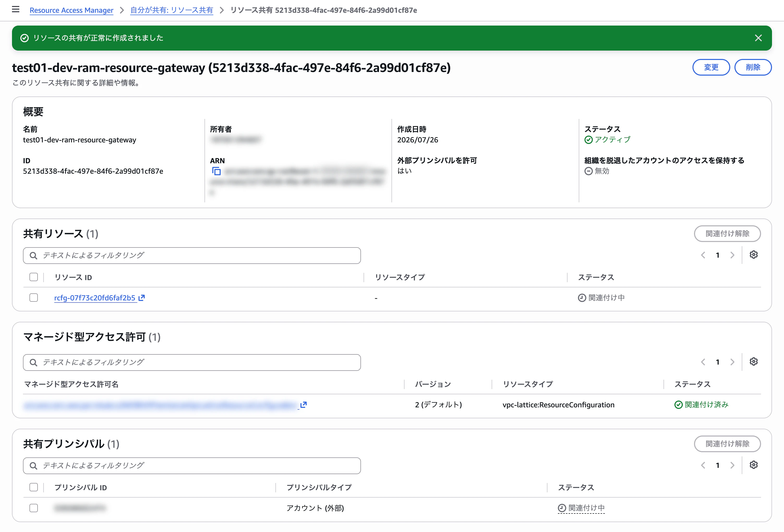Click the 無効 status minus icon

[588, 171]
